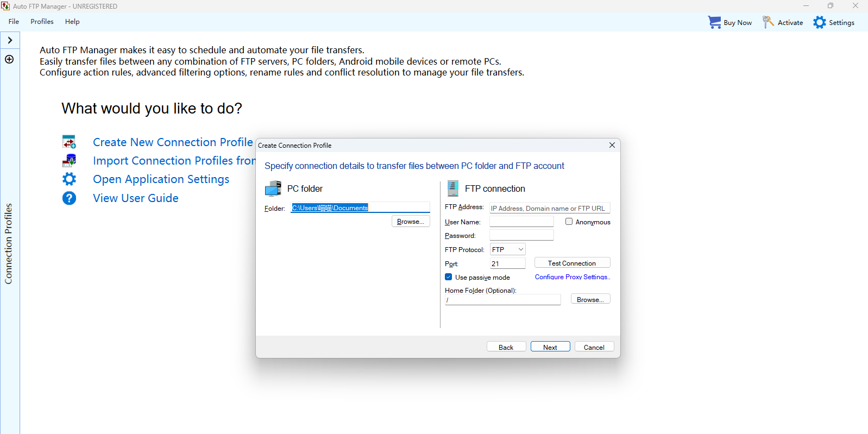Click the add profile plus icon in the sidebar
This screenshot has width=868, height=434.
[9, 59]
